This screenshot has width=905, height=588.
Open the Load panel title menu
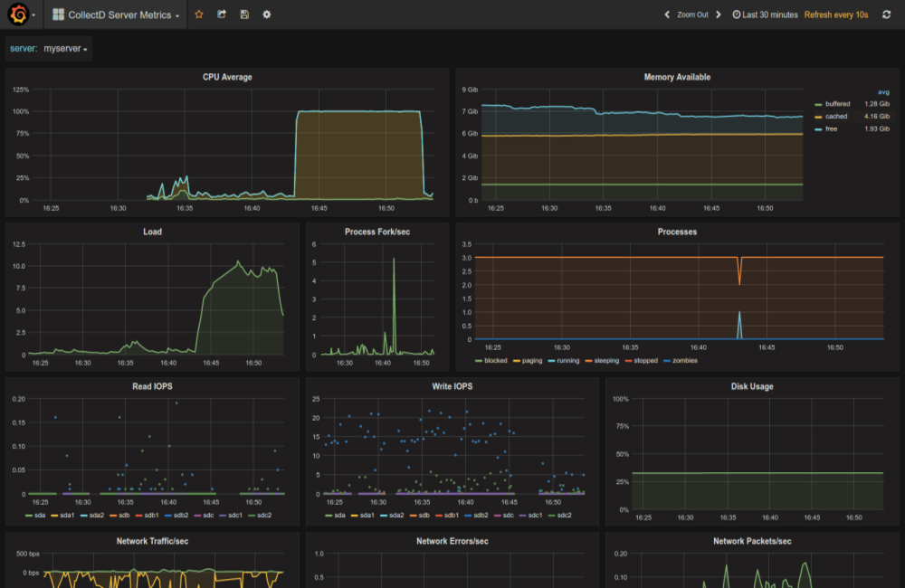point(152,231)
